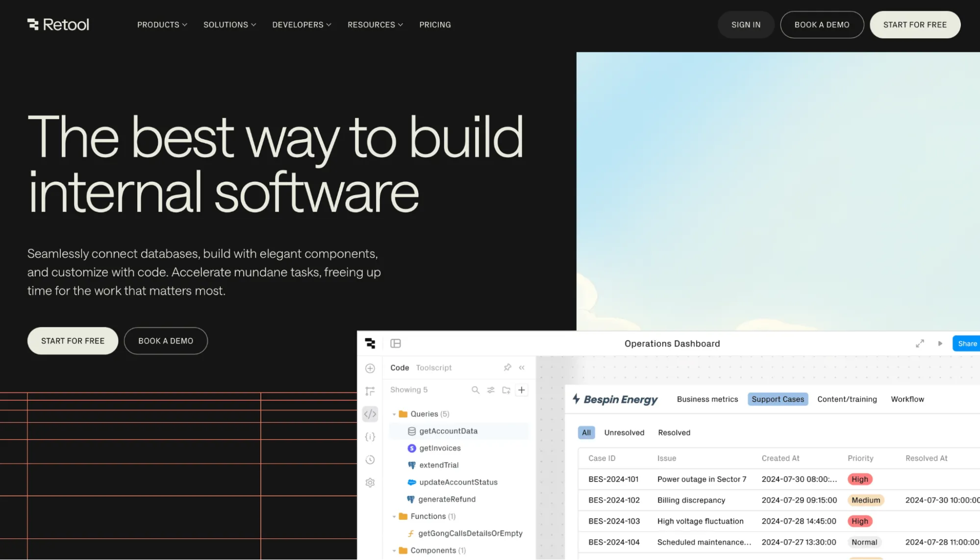
Task: Click the Stripe icon beside getInvoices
Action: click(412, 448)
